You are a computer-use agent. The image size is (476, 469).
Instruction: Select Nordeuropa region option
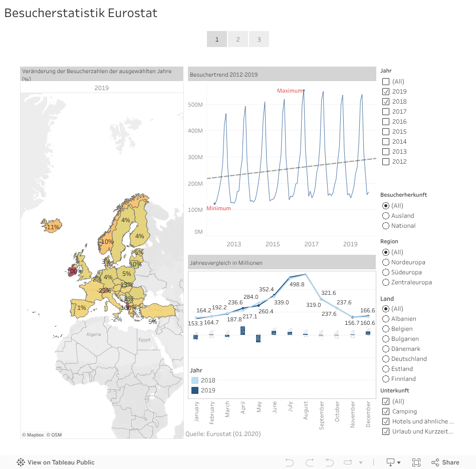(x=386, y=262)
